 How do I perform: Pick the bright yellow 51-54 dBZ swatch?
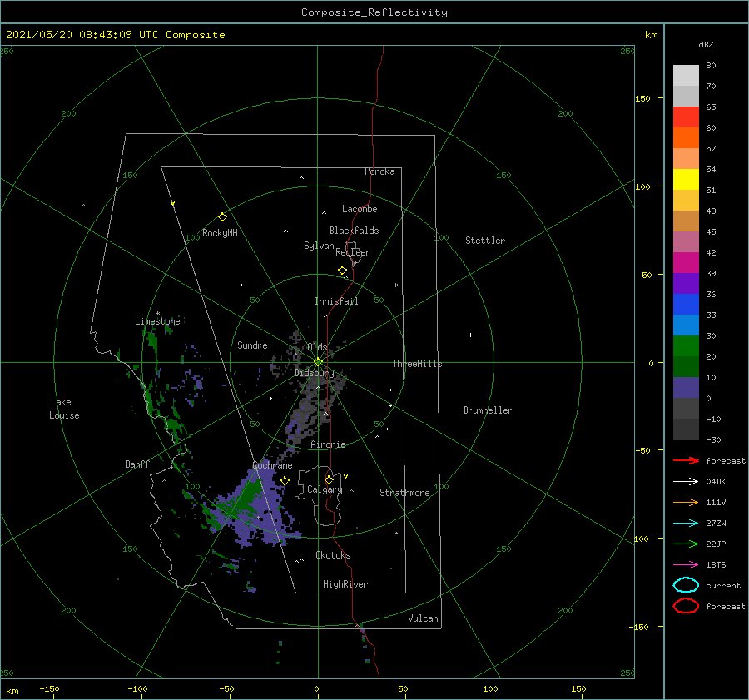tap(686, 179)
